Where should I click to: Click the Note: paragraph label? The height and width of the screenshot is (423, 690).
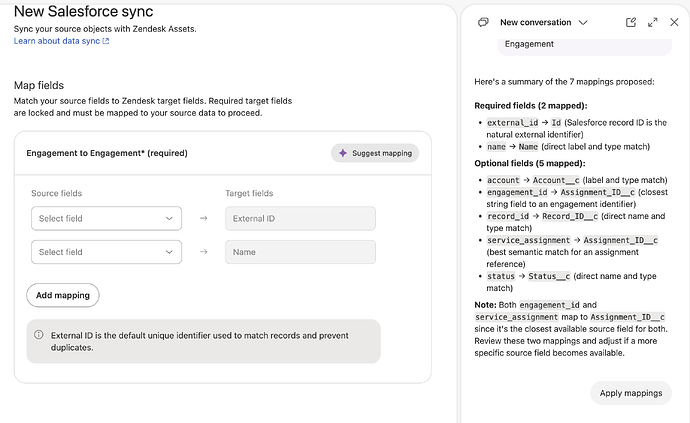point(485,305)
